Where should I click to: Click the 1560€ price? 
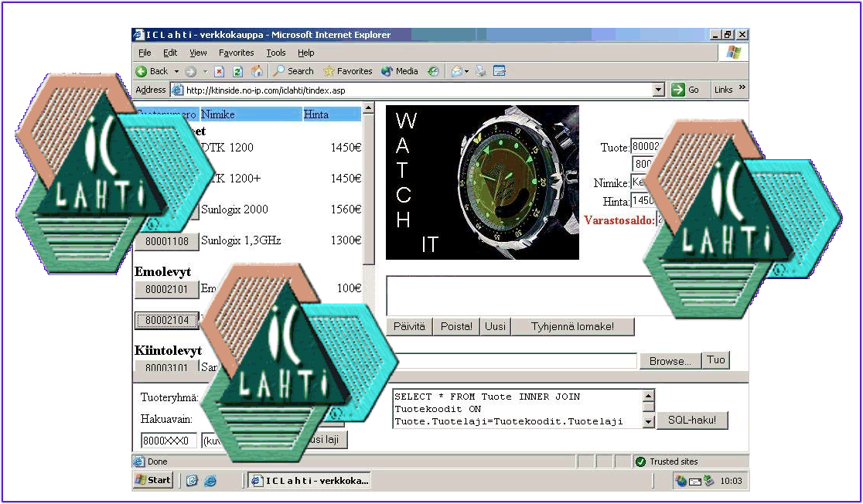tap(346, 209)
